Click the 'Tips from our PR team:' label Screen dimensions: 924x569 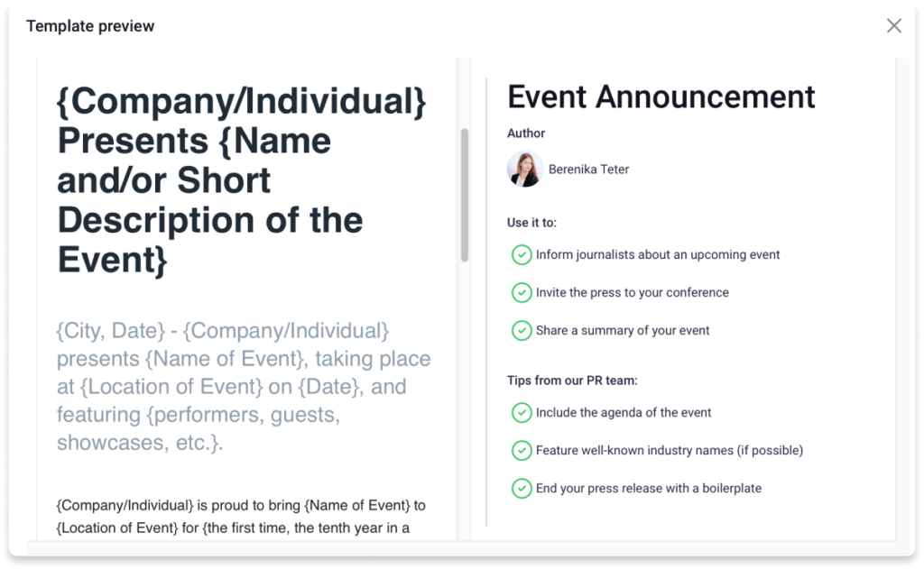tap(572, 381)
